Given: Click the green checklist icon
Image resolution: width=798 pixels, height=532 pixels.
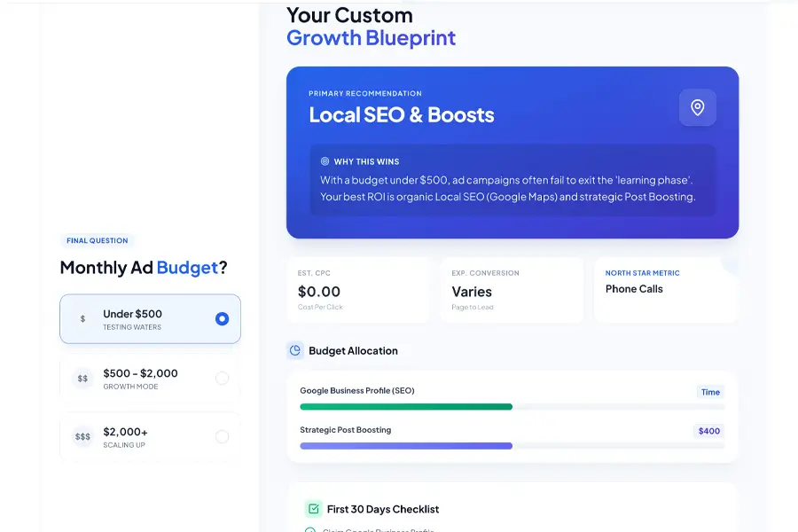Looking at the screenshot, I should point(313,509).
